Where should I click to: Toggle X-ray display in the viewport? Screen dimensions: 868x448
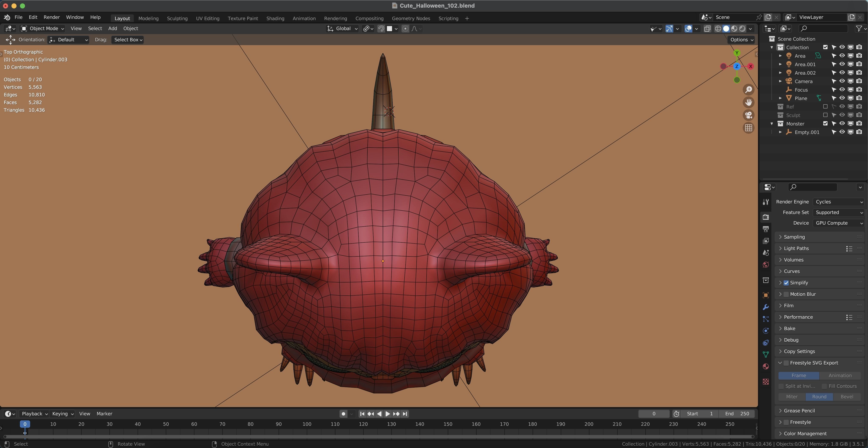pos(707,29)
